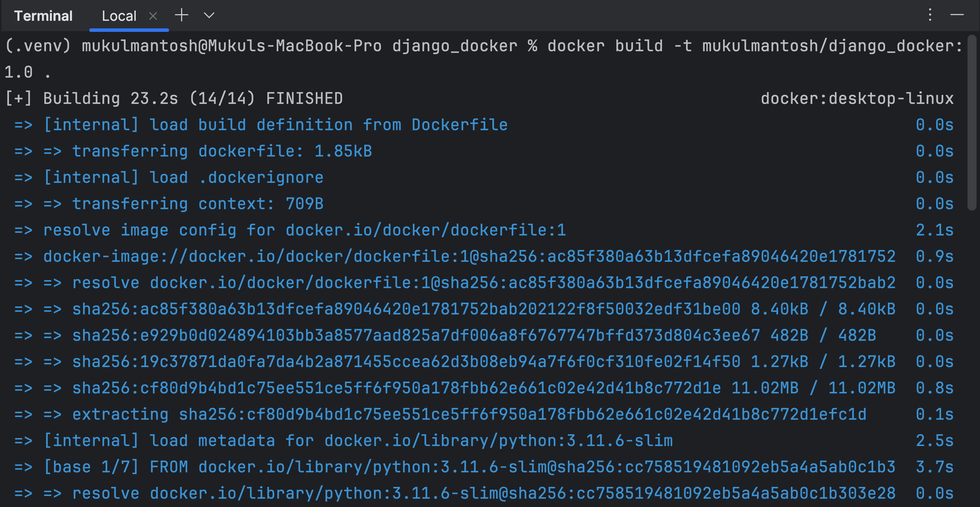The width and height of the screenshot is (980, 507).
Task: Click the transferring dockerfile 1.85kB line
Action: (222, 151)
